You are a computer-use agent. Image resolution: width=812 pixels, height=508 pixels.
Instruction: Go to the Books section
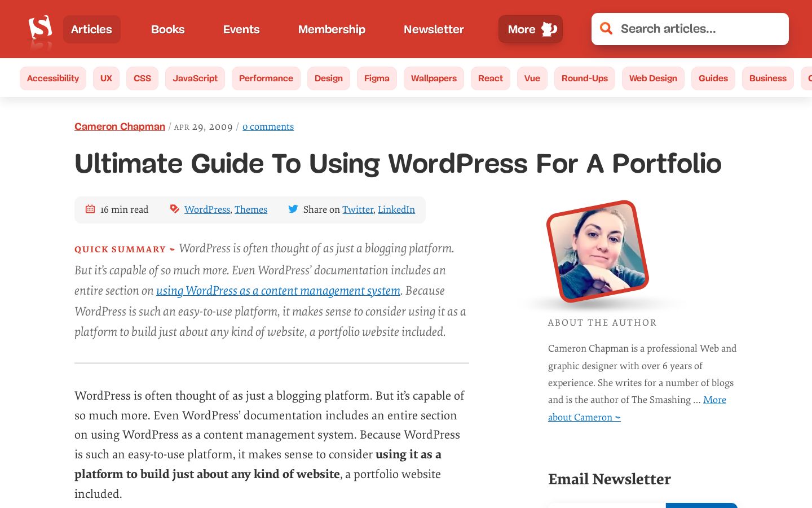168,29
